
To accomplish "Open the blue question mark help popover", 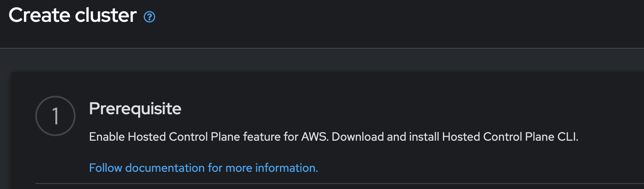I will coord(149,17).
